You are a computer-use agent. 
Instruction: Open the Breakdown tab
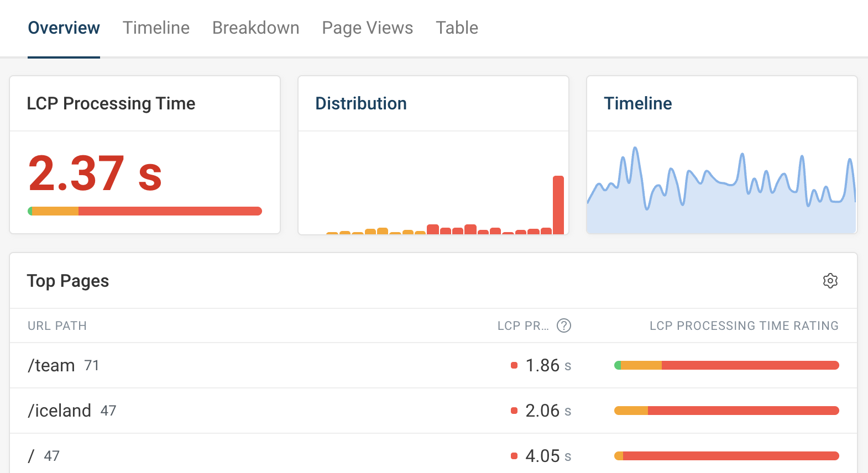pos(255,28)
